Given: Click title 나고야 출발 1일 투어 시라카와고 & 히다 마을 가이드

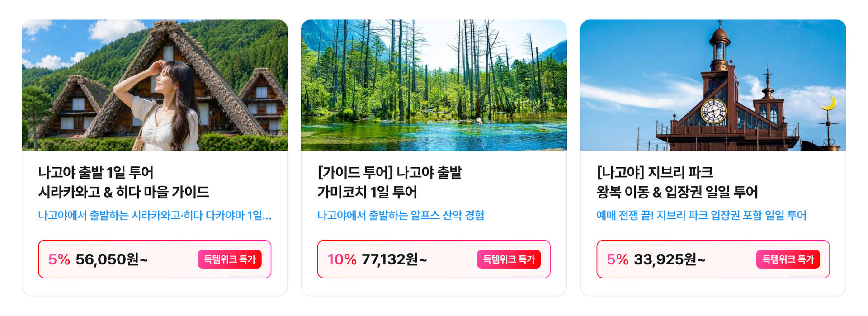Looking at the screenshot, I should 123,182.
